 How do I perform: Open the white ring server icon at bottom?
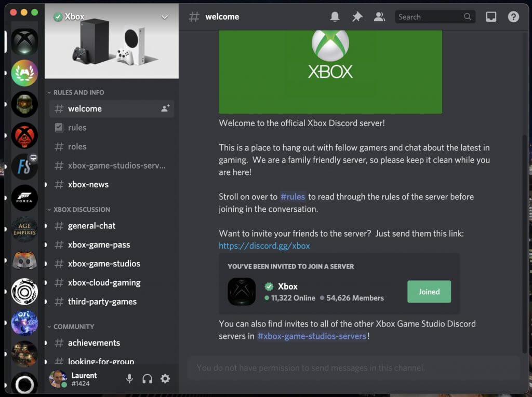pyautogui.click(x=24, y=384)
